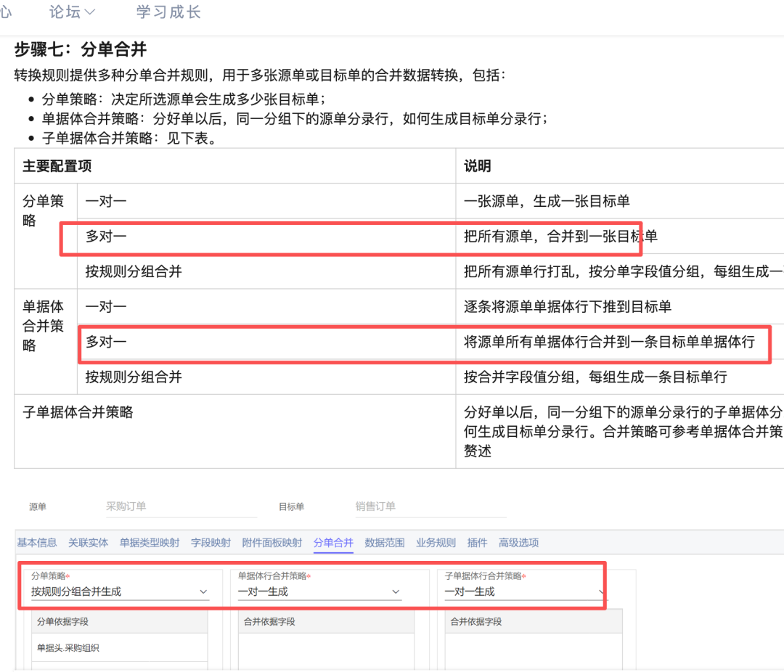Go to the 学习成长 menu item
This screenshot has width=784, height=672.
pyautogui.click(x=168, y=12)
